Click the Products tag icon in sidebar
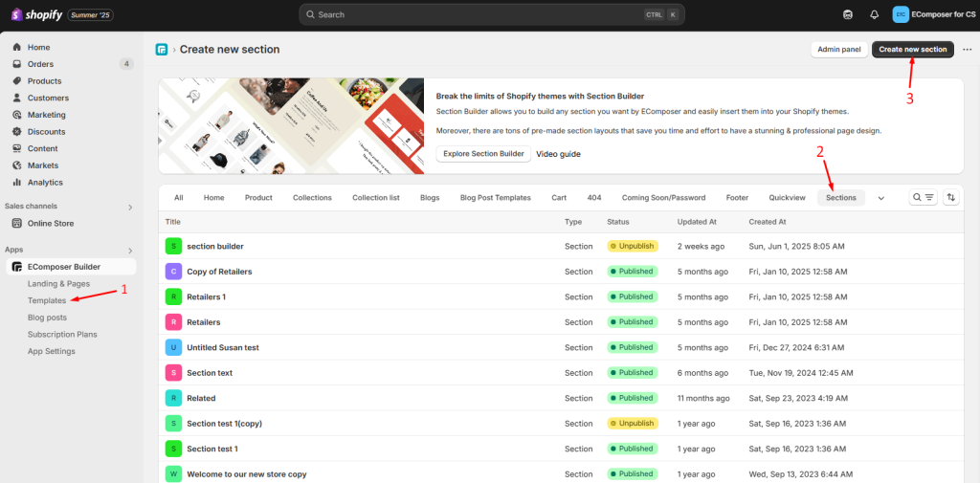Image resolution: width=980 pixels, height=483 pixels. click(17, 81)
